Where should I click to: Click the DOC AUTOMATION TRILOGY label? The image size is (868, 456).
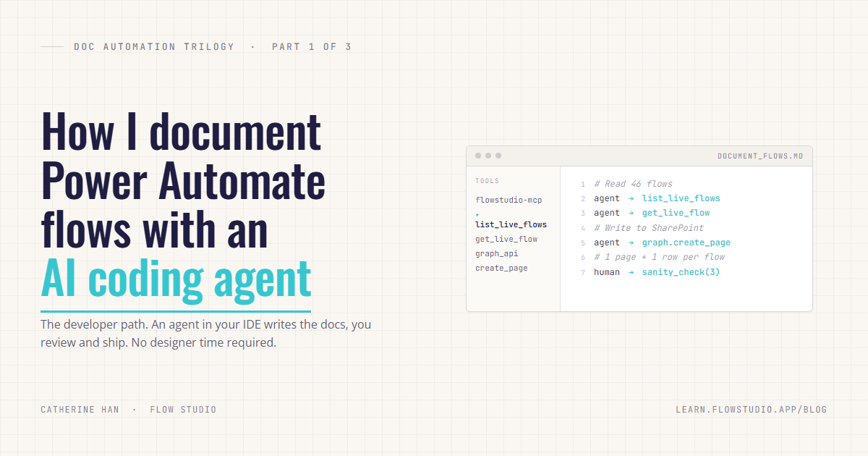[154, 46]
